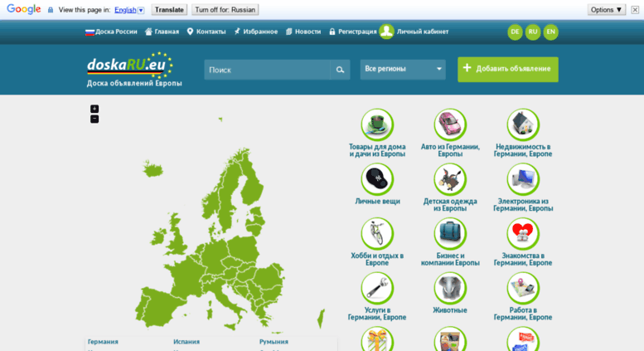
Task: Click the doskaRU.eu logo
Action: (130, 65)
